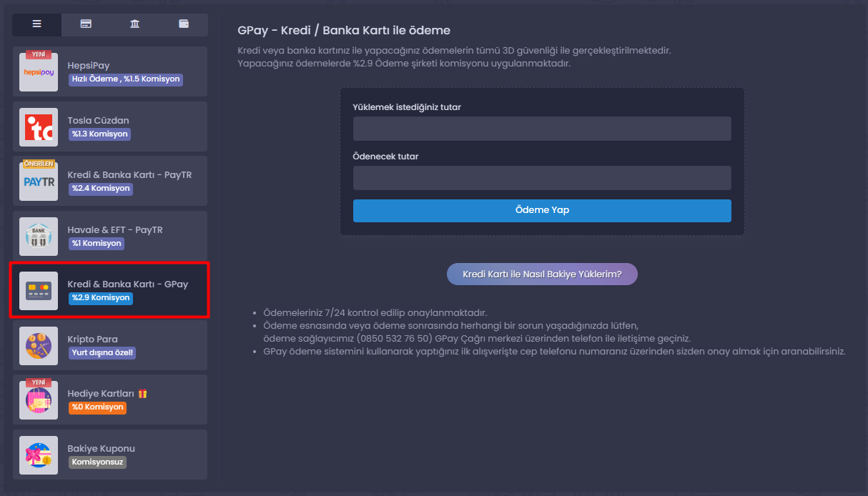Image resolution: width=868 pixels, height=496 pixels.
Task: Select the Kripto Para payment option
Action: coord(92,339)
